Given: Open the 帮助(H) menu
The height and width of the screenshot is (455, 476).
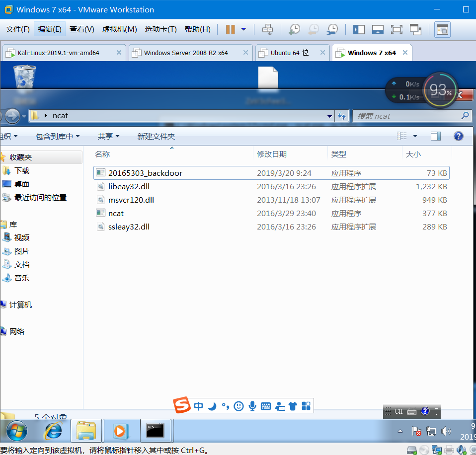Looking at the screenshot, I should coord(198,29).
